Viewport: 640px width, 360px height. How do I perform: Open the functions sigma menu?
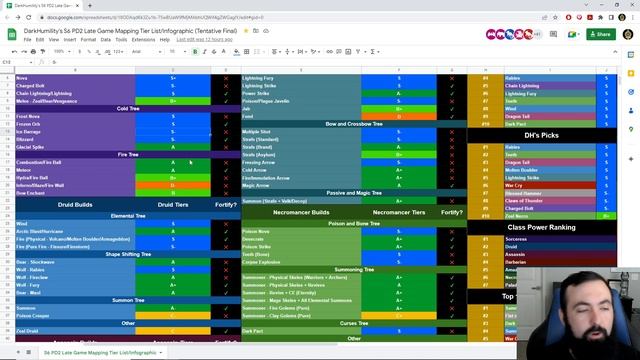[x=375, y=52]
